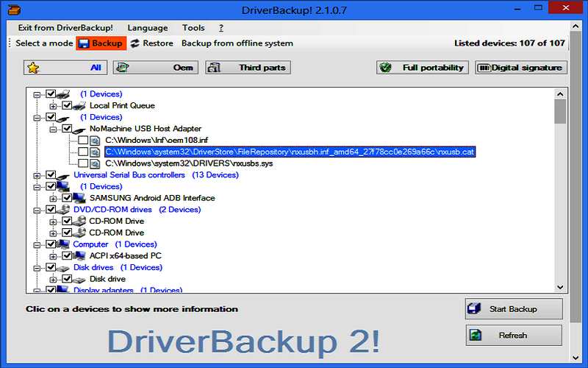The image size is (588, 368).
Task: Open the Tools menu
Action: point(193,28)
